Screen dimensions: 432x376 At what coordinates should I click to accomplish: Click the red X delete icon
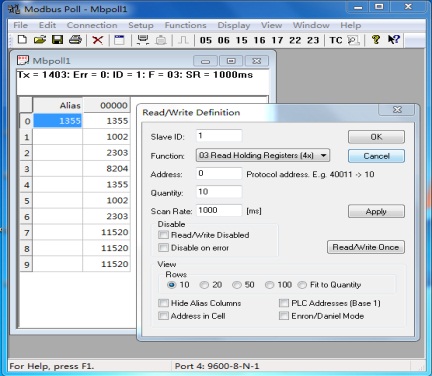tap(97, 40)
